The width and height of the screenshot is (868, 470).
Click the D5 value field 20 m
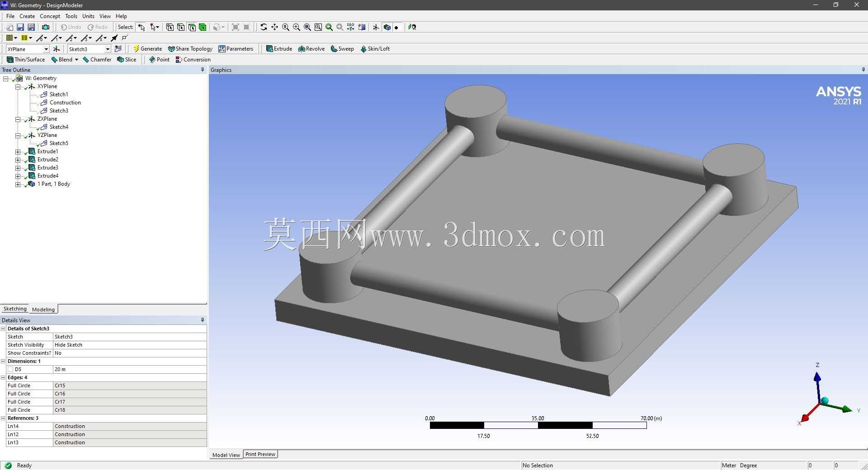coord(130,369)
